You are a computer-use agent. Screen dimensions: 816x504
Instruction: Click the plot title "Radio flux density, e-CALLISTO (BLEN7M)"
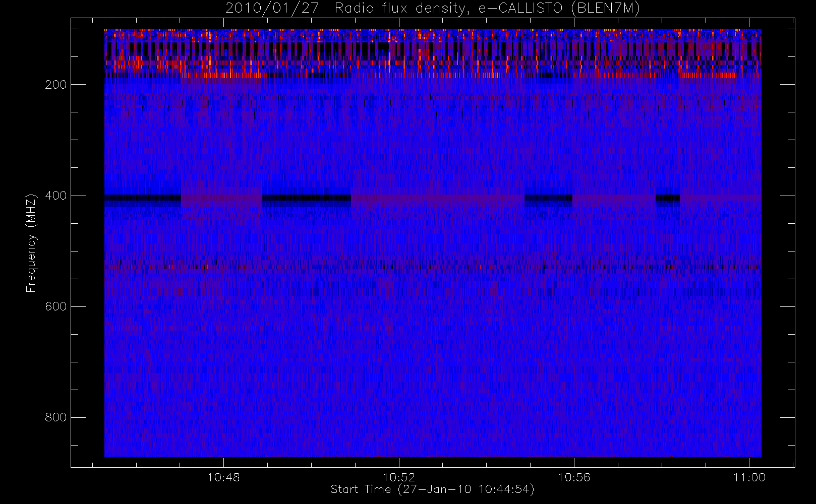(487, 9)
